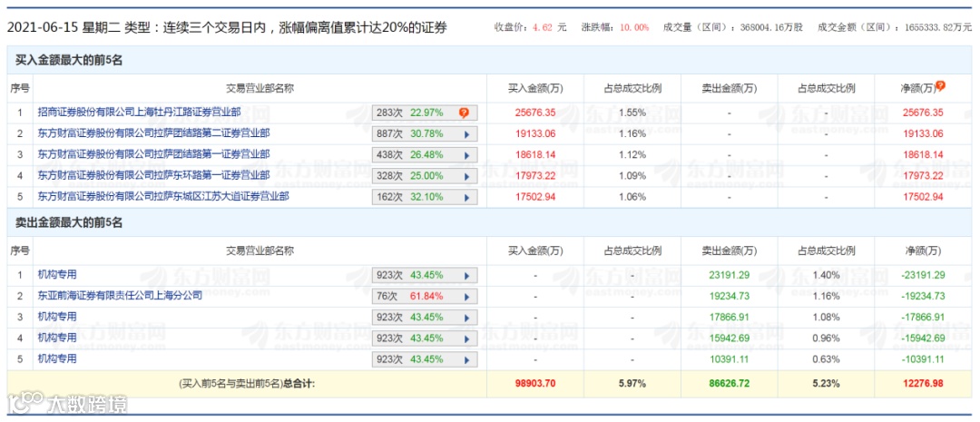Viewport: 980px width, 422px height.
Task: Click the help icon next to 净额(万) header
Action: point(940,87)
